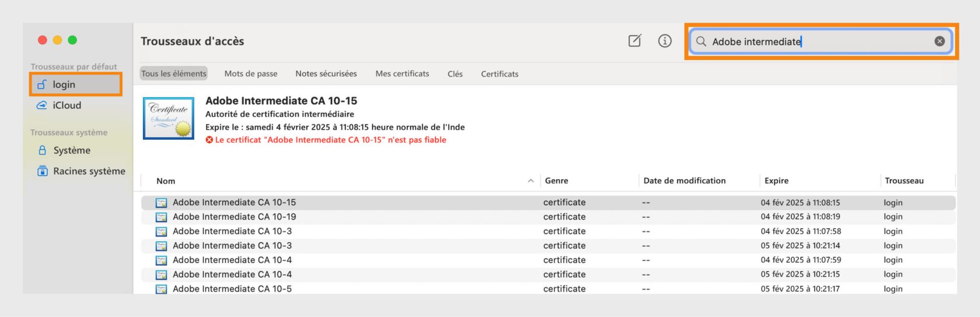Image resolution: width=980 pixels, height=317 pixels.
Task: Click the Adobe Intermediate CA 10-15 heading
Action: [x=281, y=101]
